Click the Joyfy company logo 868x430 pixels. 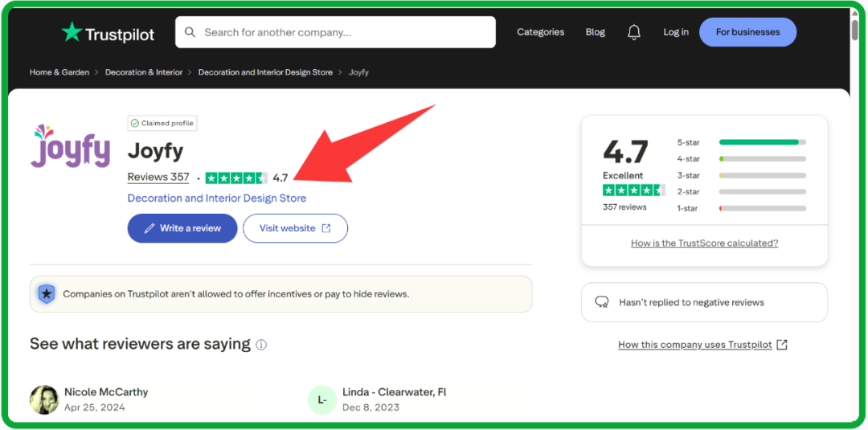pos(70,145)
